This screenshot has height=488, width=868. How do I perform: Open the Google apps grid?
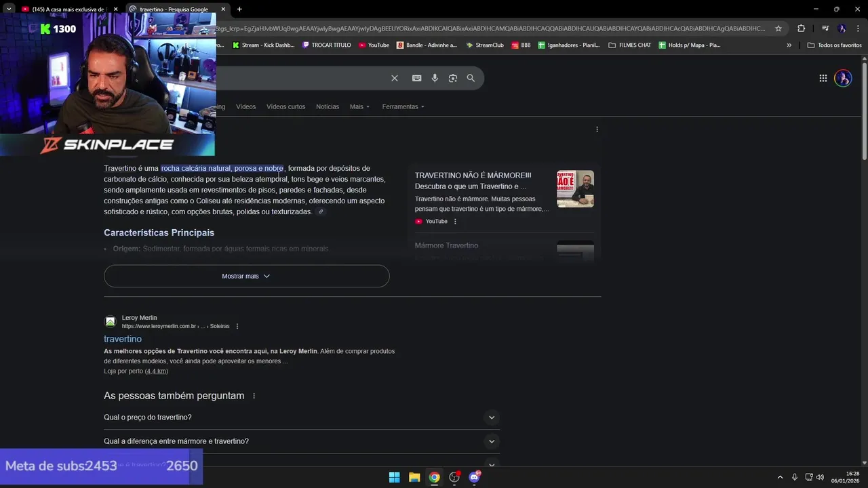[x=823, y=78]
